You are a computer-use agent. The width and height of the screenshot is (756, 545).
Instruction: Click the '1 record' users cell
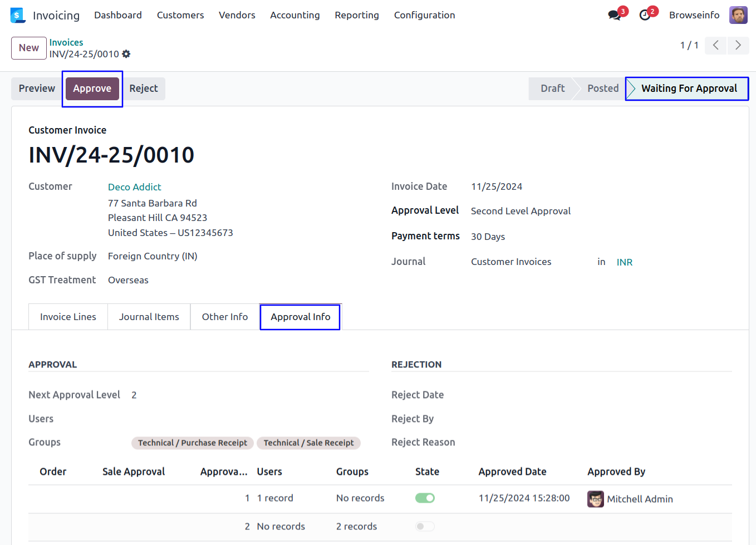pyautogui.click(x=275, y=498)
